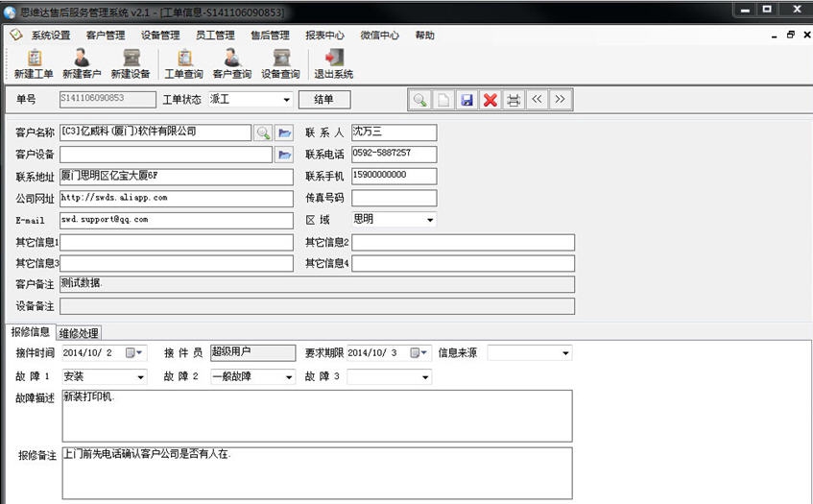Open the 设备查询 toolbar icon
This screenshot has width=813, height=504.
tap(281, 58)
